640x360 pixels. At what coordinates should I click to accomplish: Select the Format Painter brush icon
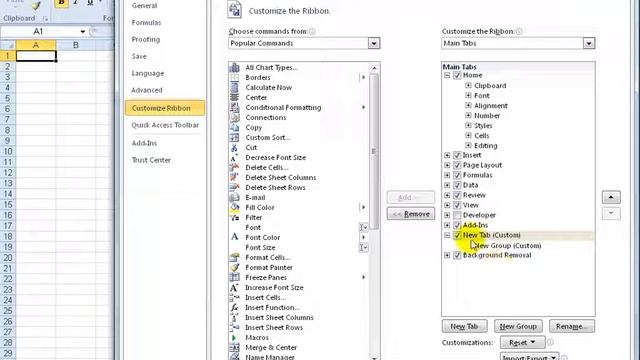235,267
